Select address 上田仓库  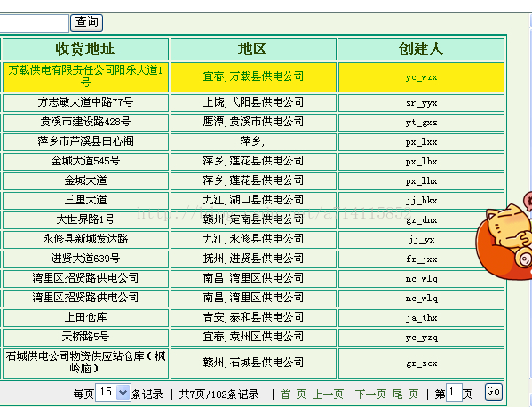click(x=85, y=318)
